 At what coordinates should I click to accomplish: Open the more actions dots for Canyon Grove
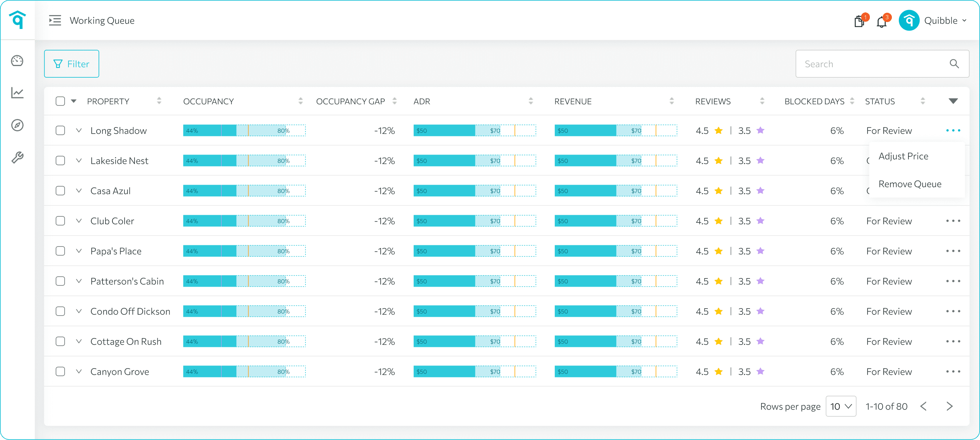pos(953,372)
